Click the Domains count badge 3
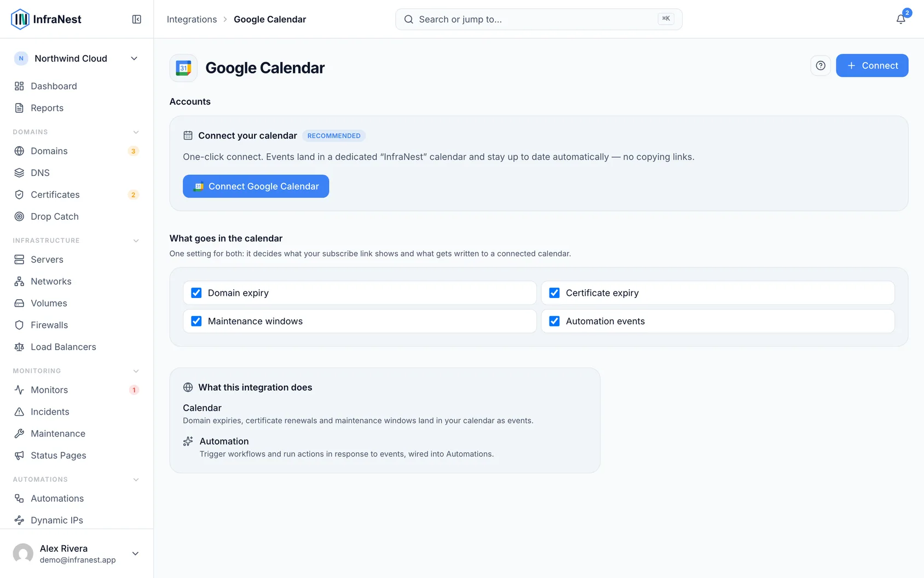The height and width of the screenshot is (578, 924). 133,151
